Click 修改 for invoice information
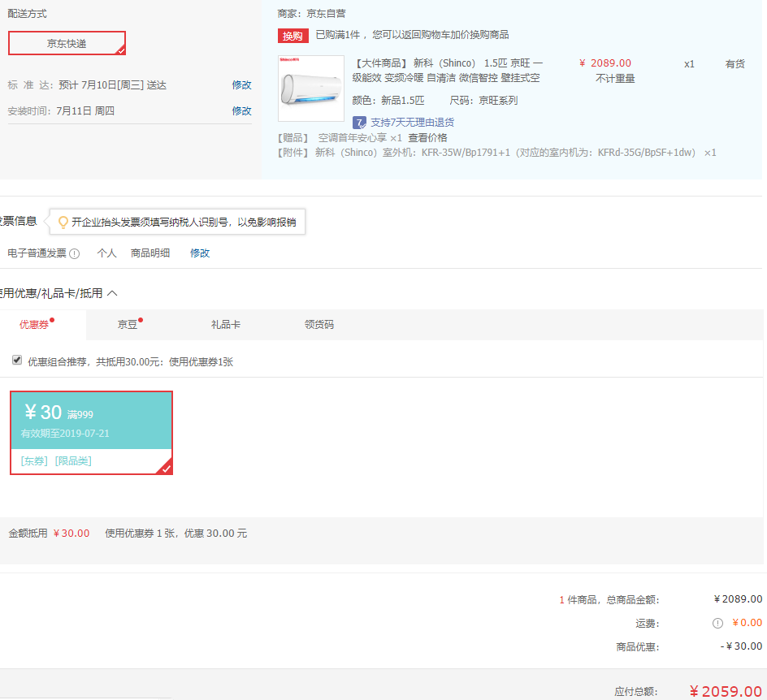Image resolution: width=767 pixels, height=700 pixels. click(x=200, y=253)
